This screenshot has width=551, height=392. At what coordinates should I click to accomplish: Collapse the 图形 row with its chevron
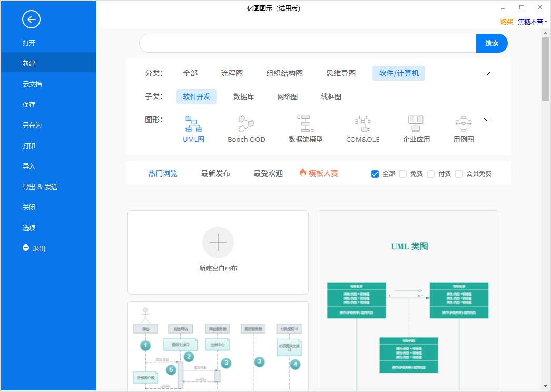487,120
